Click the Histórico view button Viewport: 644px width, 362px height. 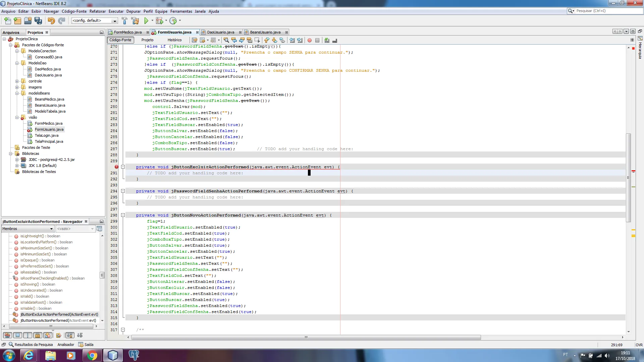(174, 40)
